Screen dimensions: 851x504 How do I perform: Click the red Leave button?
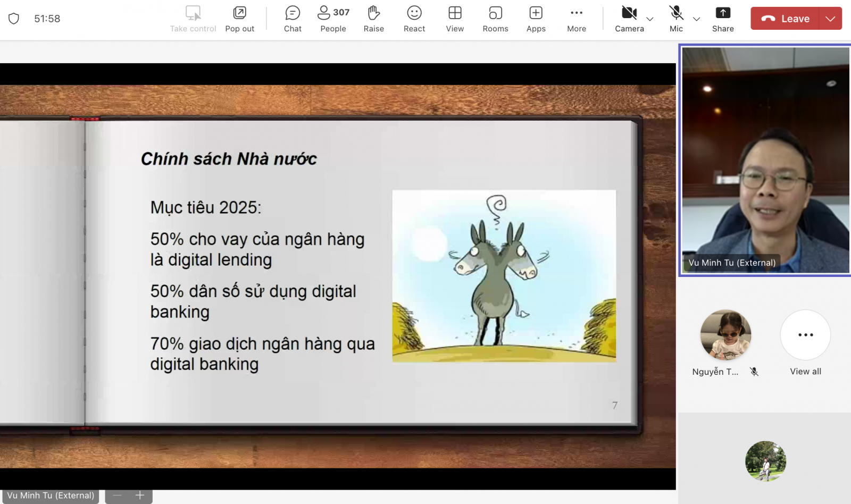(785, 19)
